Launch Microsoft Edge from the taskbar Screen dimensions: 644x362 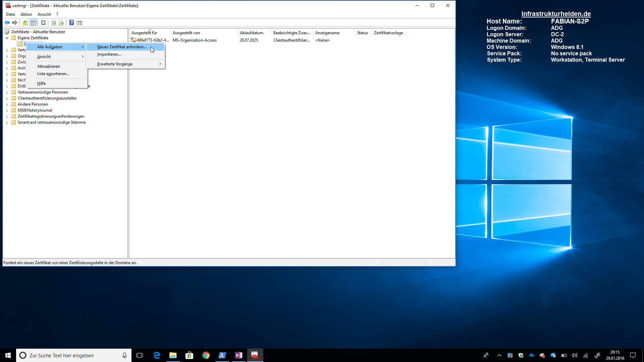point(157,355)
